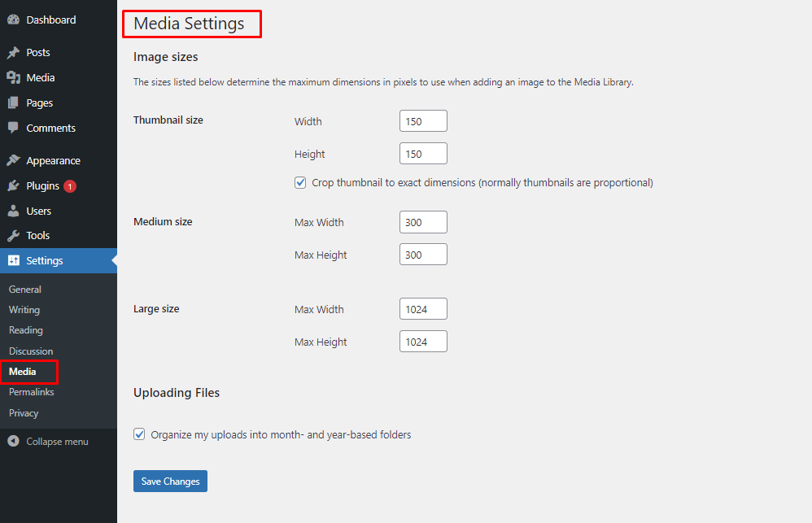Go to Reading settings
This screenshot has height=523, width=812.
pyautogui.click(x=25, y=330)
